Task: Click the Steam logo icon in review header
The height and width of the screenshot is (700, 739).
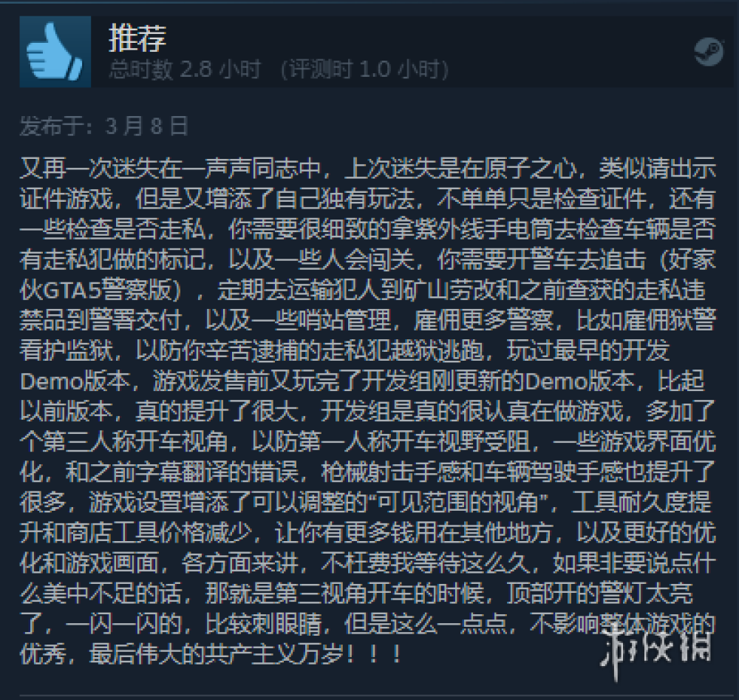Action: (709, 52)
